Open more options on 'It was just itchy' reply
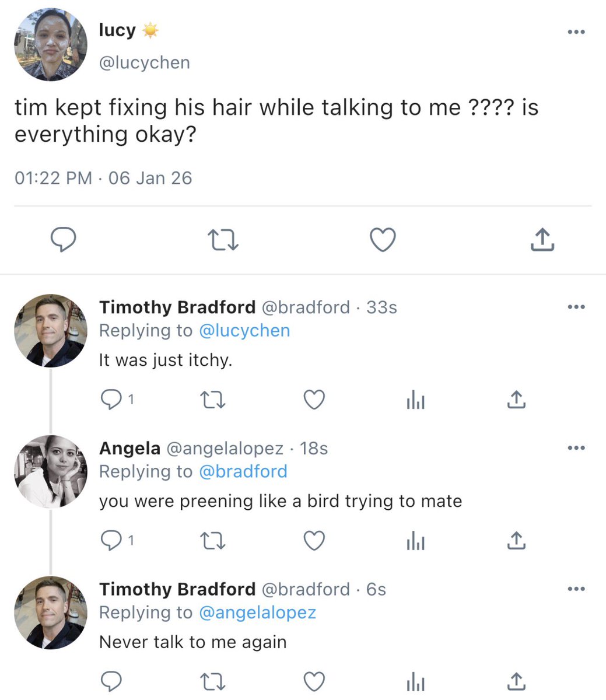Screen dimensions: 606x700 [x=576, y=307]
